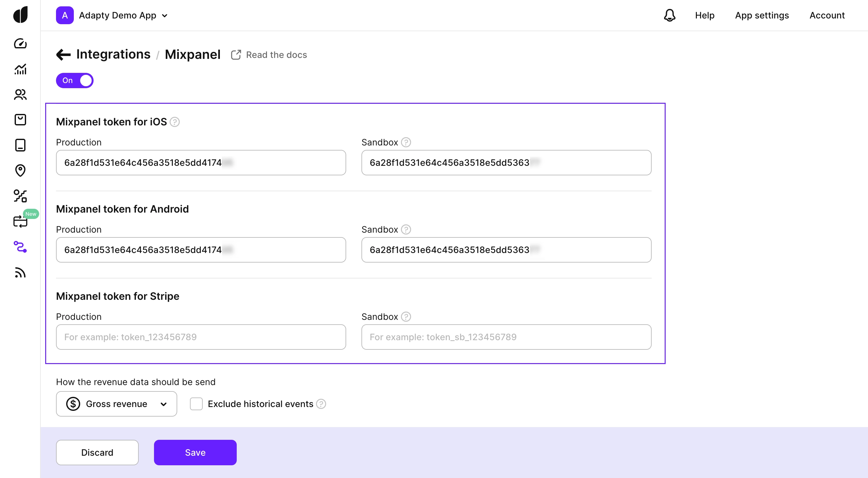
Task: Open the sidebar feature marked with New badge
Action: click(x=20, y=221)
